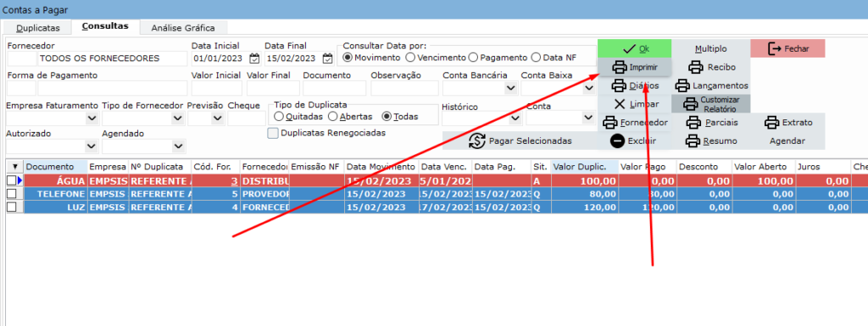This screenshot has height=326, width=868.
Task: Click the Imprimir printer button
Action: [634, 68]
